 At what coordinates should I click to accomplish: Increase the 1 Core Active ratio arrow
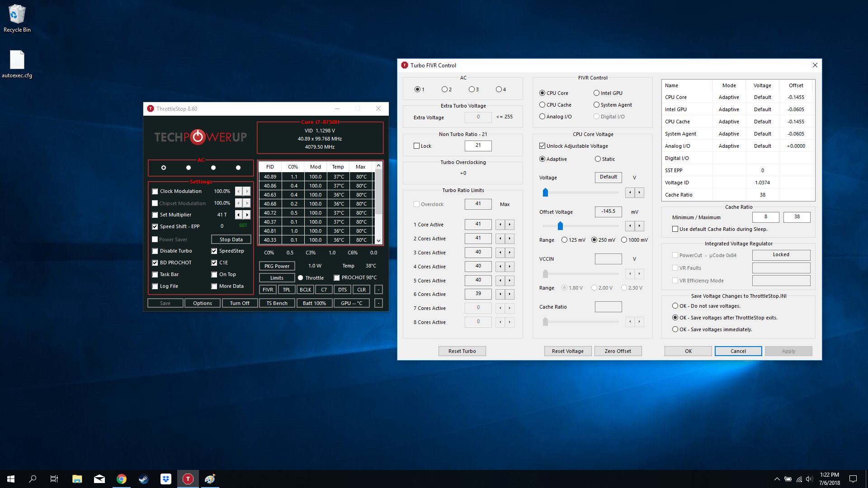point(509,225)
